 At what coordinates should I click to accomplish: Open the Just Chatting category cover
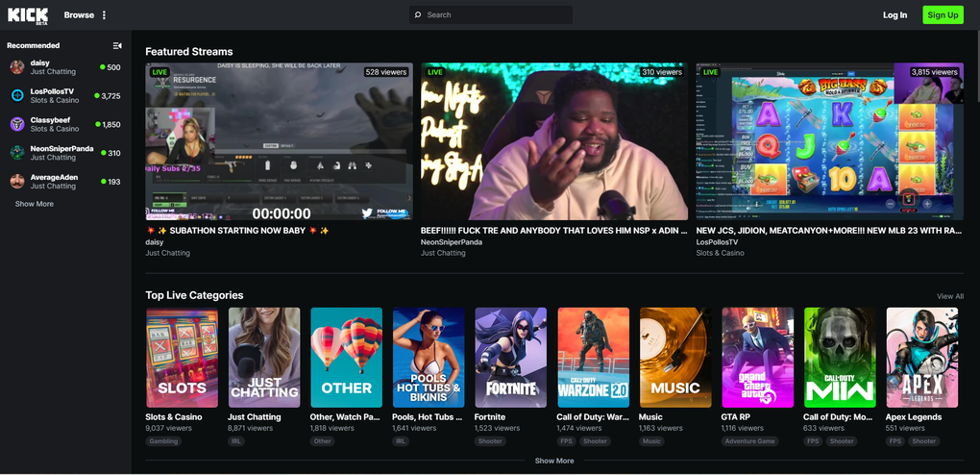point(264,358)
